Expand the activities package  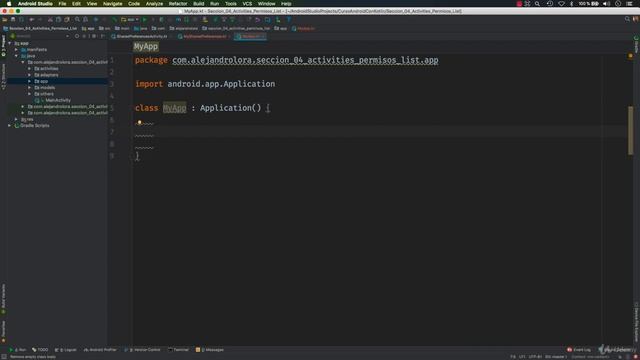click(29, 69)
